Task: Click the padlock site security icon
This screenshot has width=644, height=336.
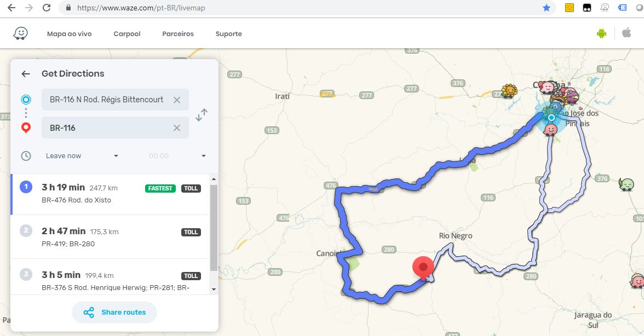Action: (68, 8)
